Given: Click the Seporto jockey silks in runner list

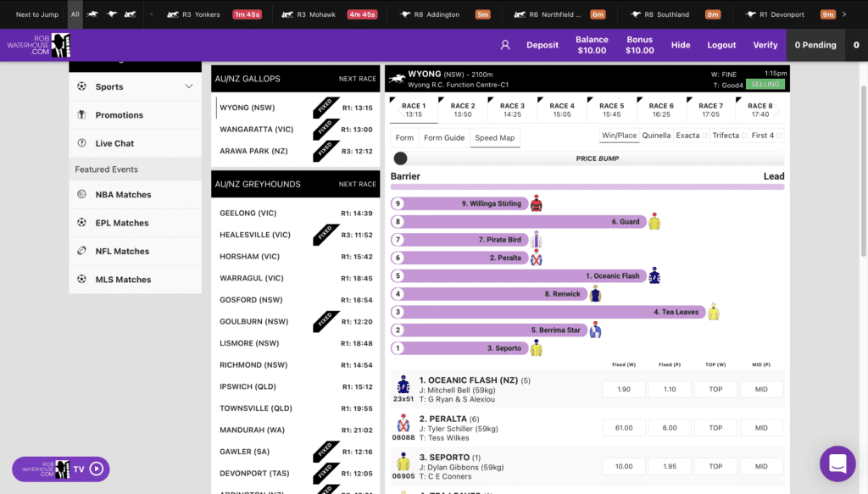Looking at the screenshot, I should pos(403,462).
